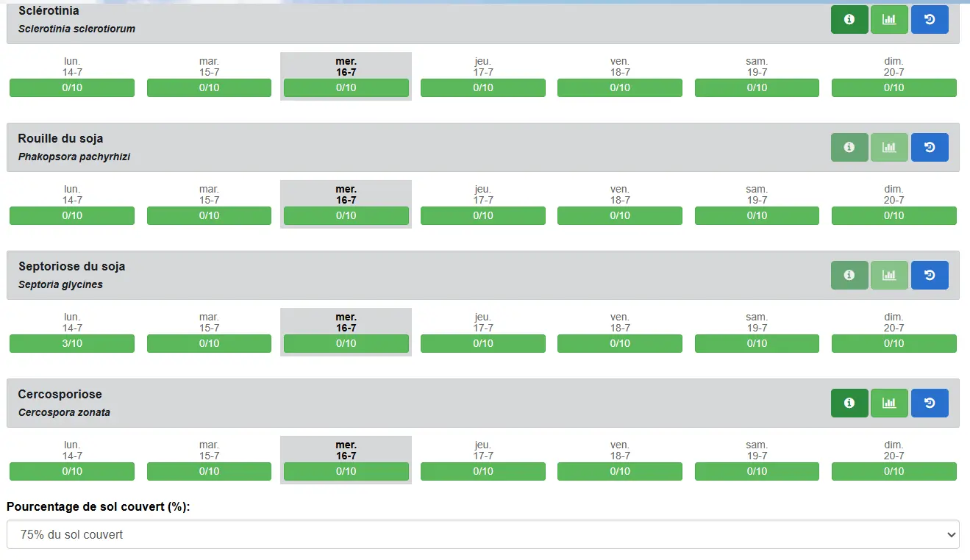Open history for Septoriose du soja
This screenshot has height=560, width=970.
(x=930, y=276)
